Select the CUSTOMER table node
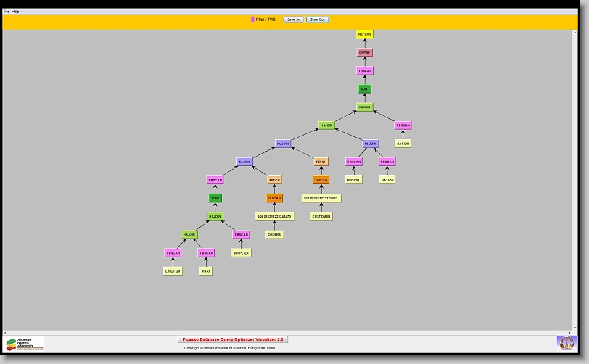The width and height of the screenshot is (589, 364). point(321,216)
